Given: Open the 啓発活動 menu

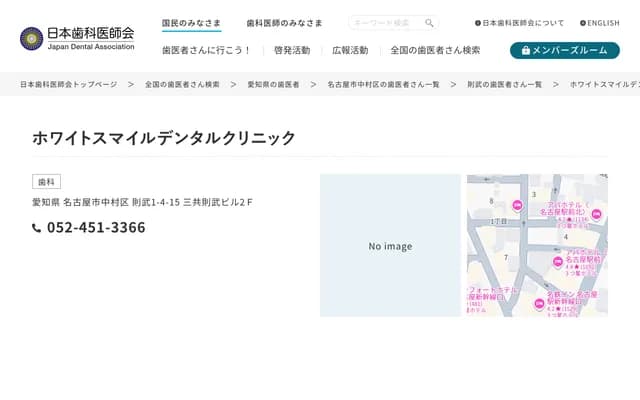Looking at the screenshot, I should pyautogui.click(x=291, y=50).
